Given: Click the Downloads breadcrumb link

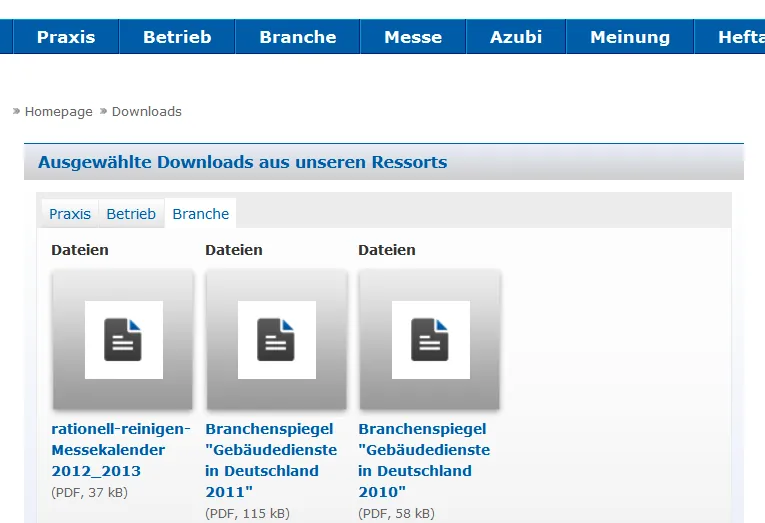Looking at the screenshot, I should (146, 112).
